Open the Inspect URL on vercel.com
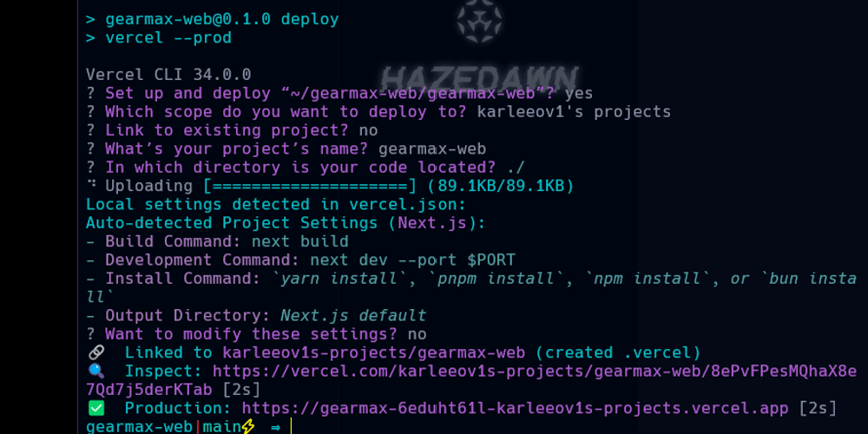 [534, 372]
